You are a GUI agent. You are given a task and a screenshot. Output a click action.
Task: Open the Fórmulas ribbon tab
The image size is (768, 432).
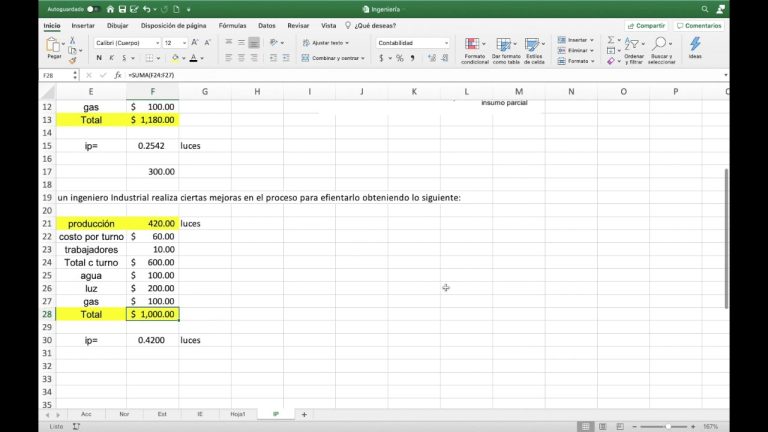coord(232,26)
